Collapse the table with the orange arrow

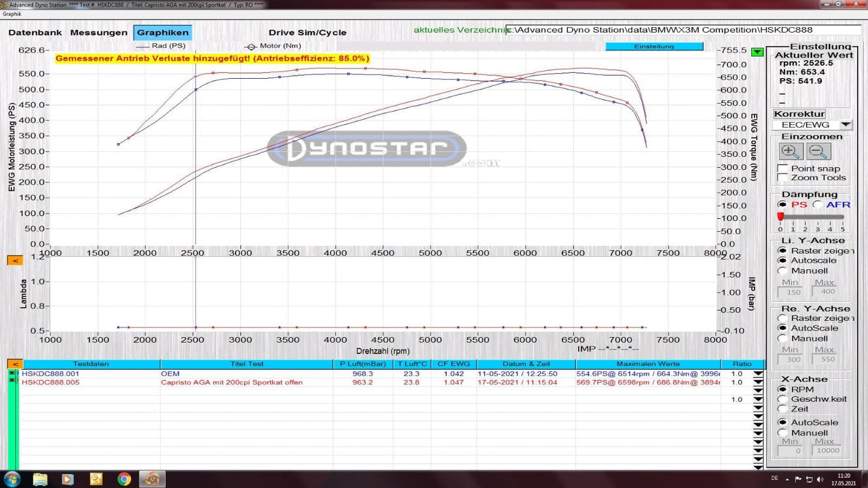pos(14,364)
